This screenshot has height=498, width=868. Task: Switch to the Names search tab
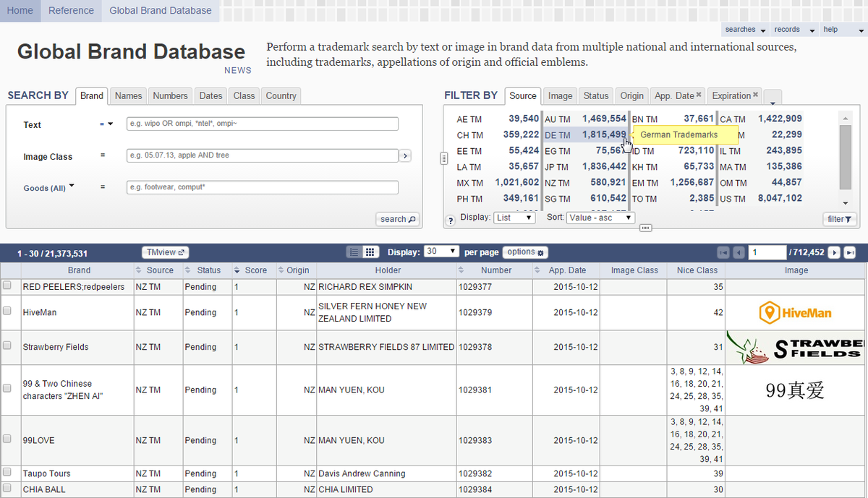128,95
